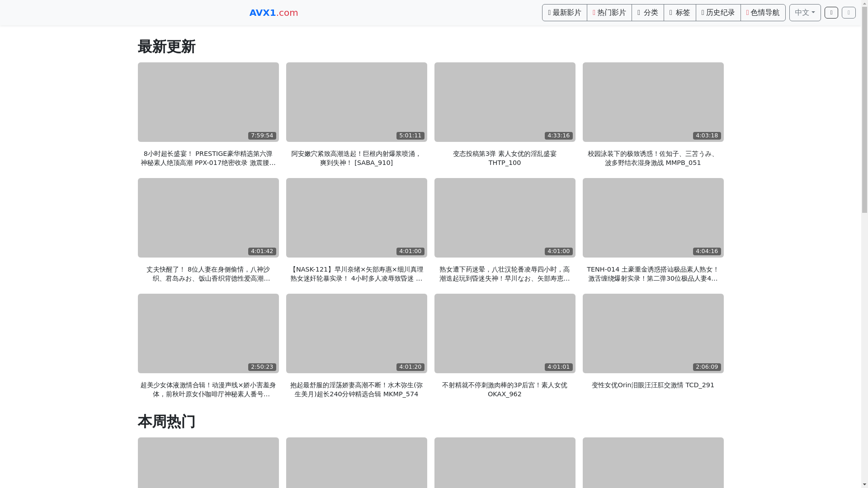Open the thumbnail with duration 4:01:01
Screen dimensions: 868x488
tap(505, 333)
